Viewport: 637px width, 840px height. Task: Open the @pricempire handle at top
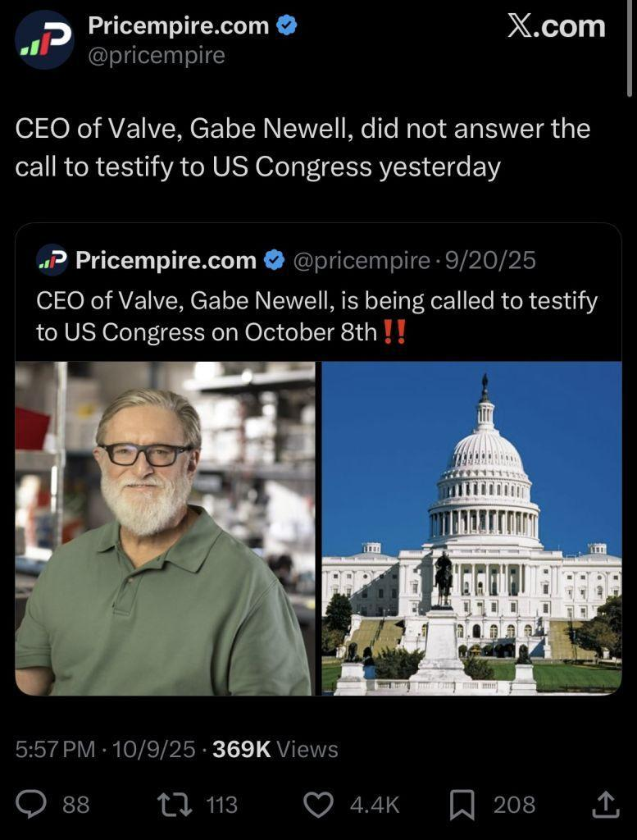coord(157,56)
